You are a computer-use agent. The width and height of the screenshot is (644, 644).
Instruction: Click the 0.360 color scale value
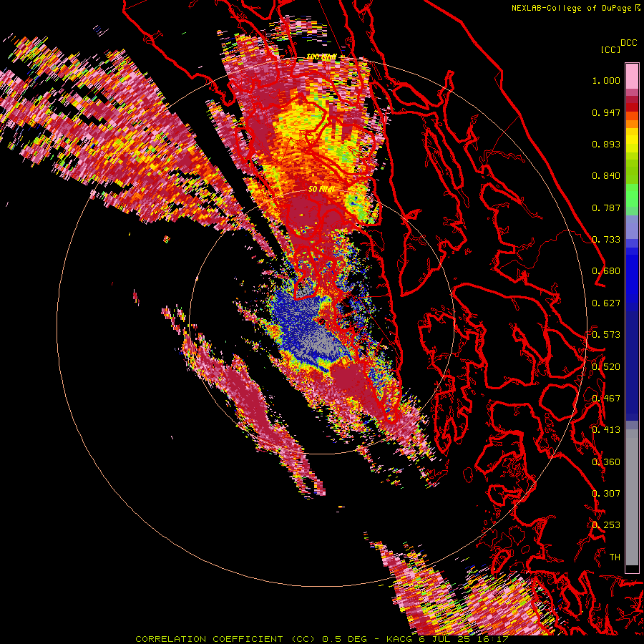click(606, 462)
